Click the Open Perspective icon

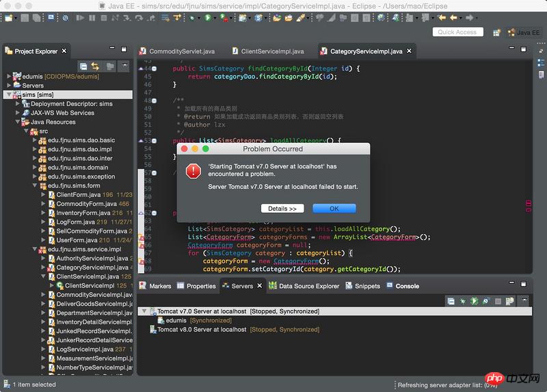[x=495, y=32]
